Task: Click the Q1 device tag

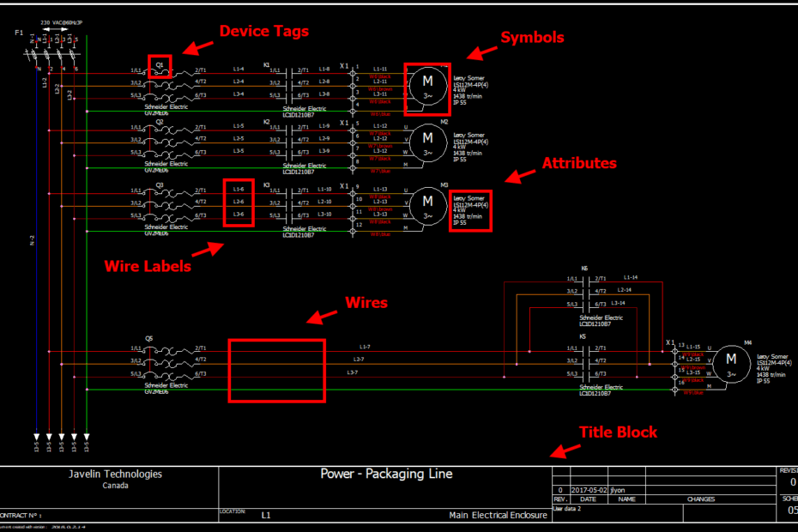Action: tap(160, 64)
